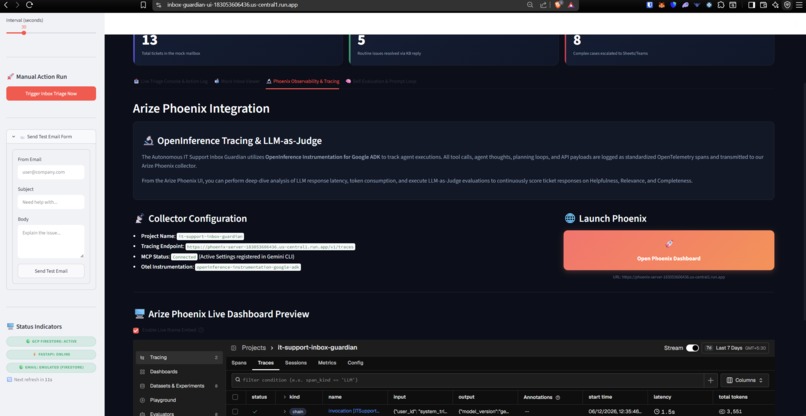
Task: Click the Connected MCP status code badge
Action: [x=184, y=257]
